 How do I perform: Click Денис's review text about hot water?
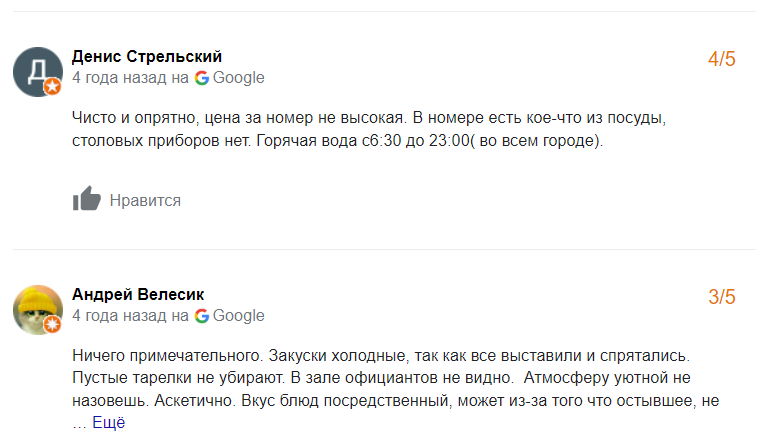tap(338, 141)
